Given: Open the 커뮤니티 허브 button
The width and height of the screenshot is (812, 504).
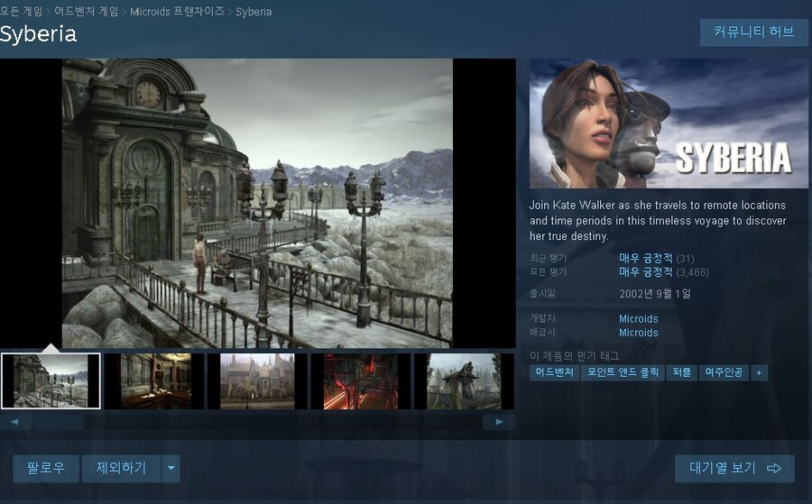Looking at the screenshot, I should pos(753,32).
